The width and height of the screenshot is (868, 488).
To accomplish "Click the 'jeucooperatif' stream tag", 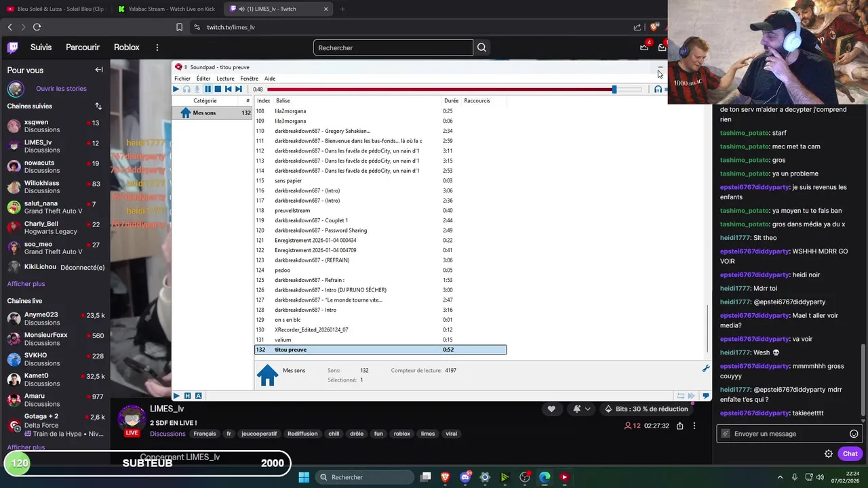I will 259,434.
